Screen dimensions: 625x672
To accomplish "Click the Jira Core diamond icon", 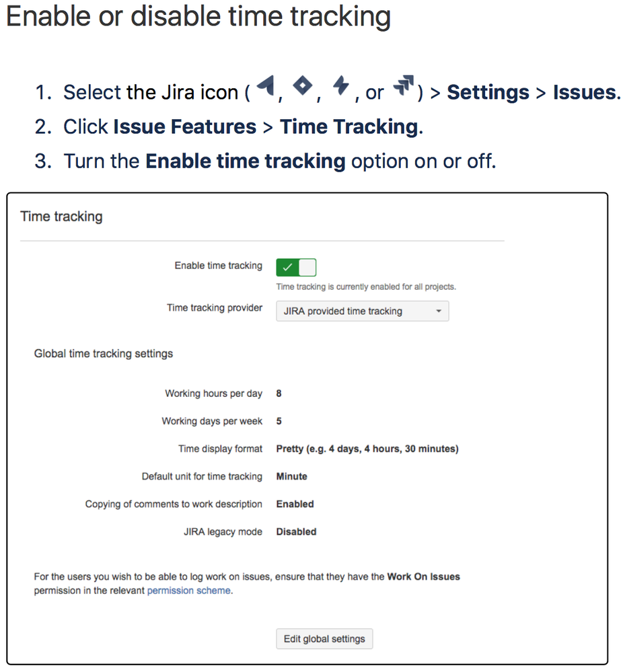I will click(x=302, y=86).
